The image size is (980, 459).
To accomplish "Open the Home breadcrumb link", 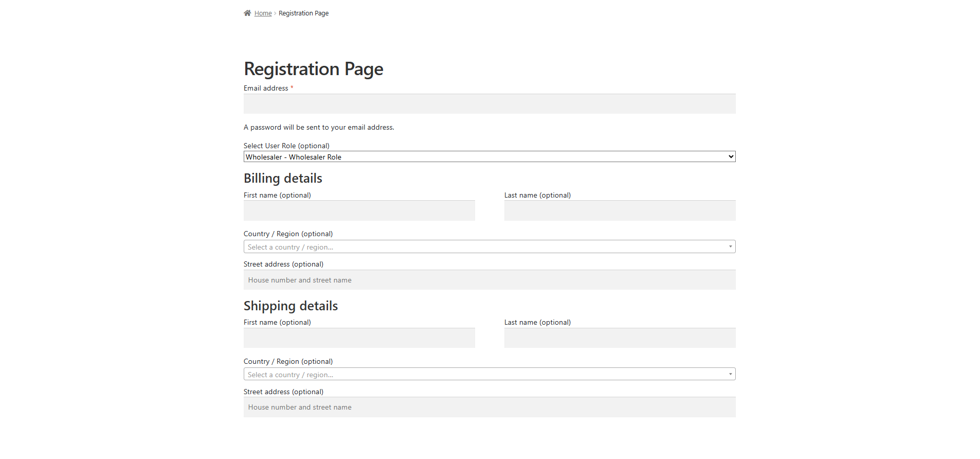I will [263, 13].
